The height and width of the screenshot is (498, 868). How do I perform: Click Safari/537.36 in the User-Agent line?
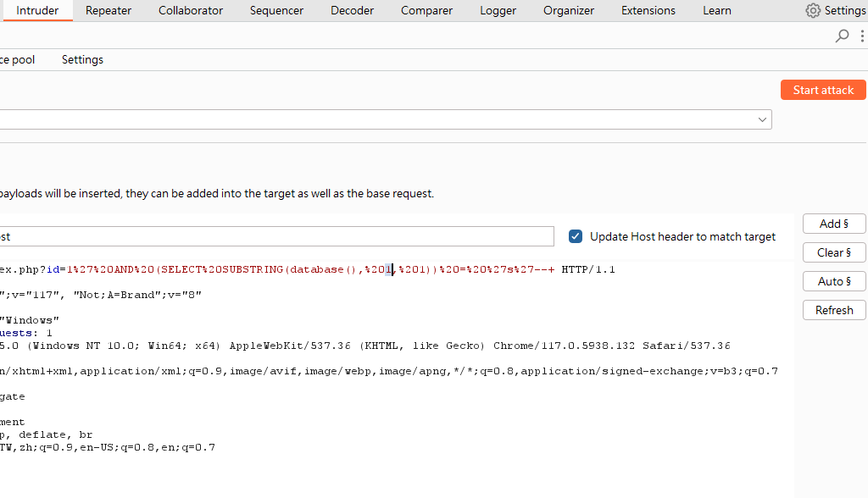(687, 346)
